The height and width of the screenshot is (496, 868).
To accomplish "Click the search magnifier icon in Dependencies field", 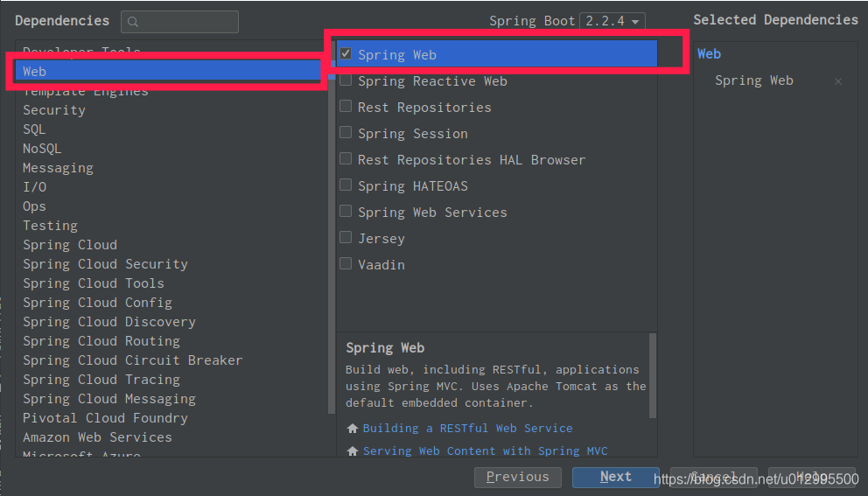I will pos(132,22).
